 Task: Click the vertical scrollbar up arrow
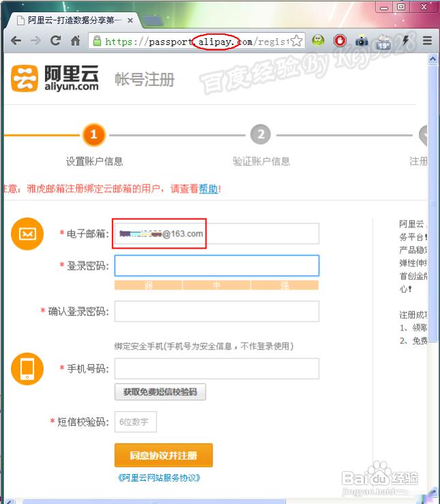[x=433, y=59]
